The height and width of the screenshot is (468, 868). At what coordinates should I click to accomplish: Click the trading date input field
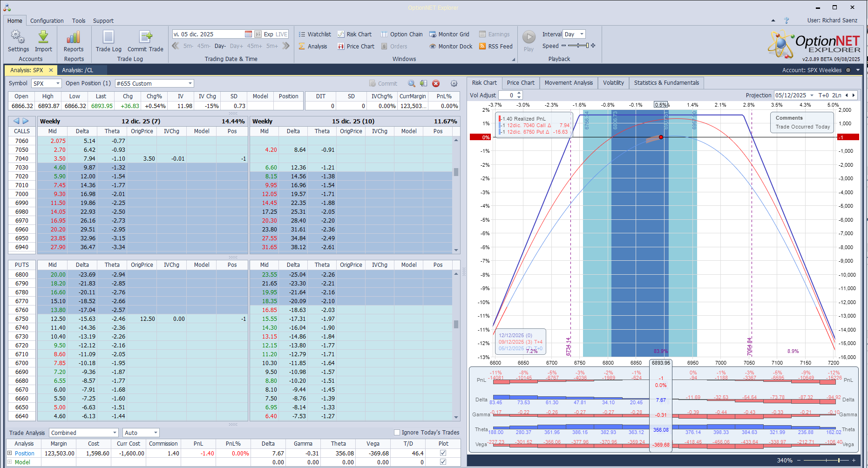pyautogui.click(x=208, y=34)
